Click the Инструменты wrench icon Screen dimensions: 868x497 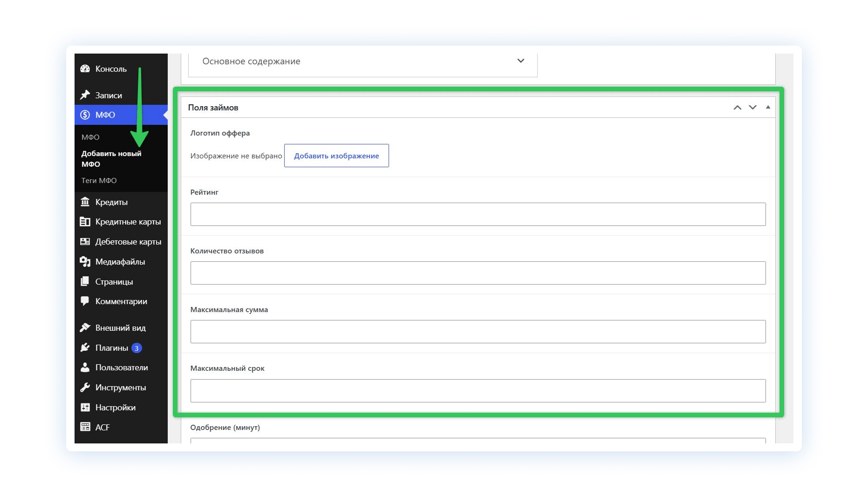(85, 387)
